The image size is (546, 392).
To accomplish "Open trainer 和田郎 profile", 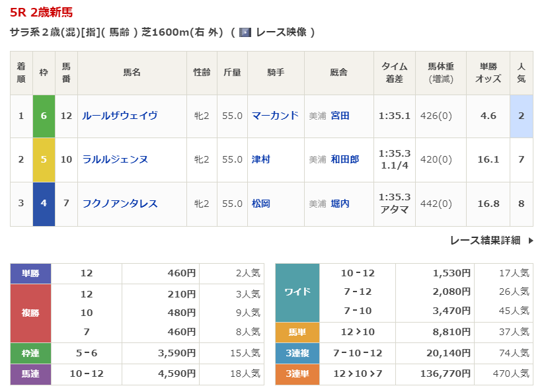I will [344, 159].
